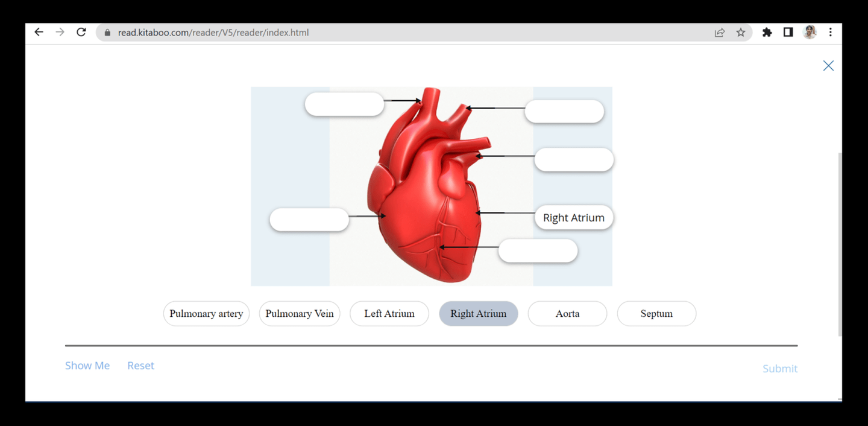Bookmark this page with star icon
Image resolution: width=868 pixels, height=426 pixels.
click(x=741, y=33)
